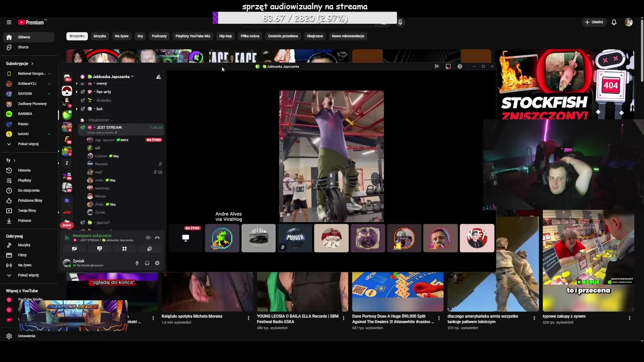
Task: Open YouTube notifications bell
Action: click(x=614, y=22)
